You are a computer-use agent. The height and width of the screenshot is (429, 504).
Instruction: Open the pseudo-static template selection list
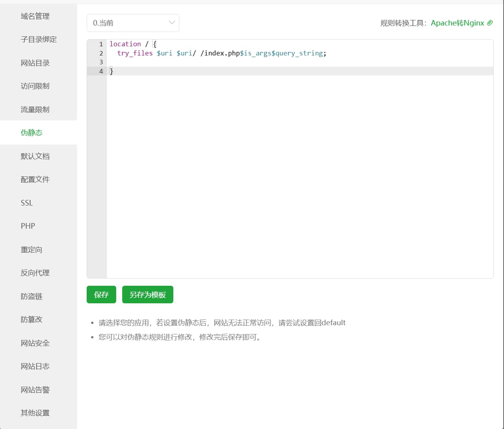[x=133, y=23]
